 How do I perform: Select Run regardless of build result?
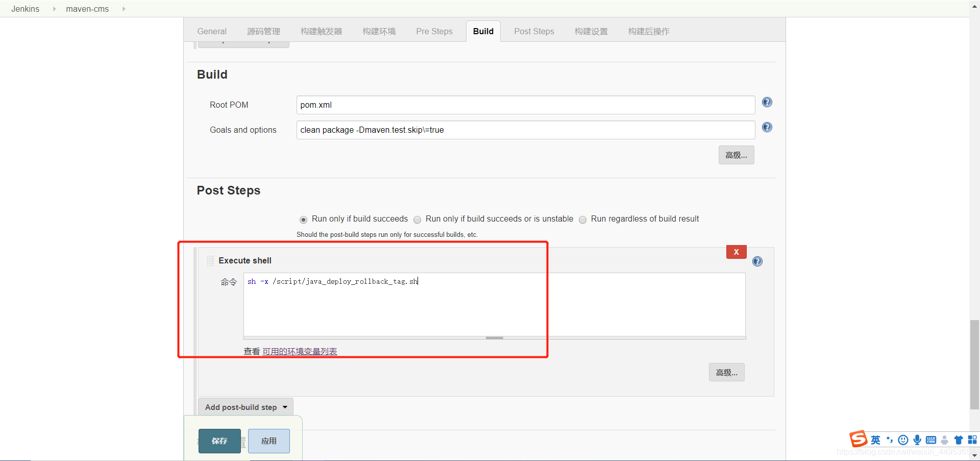tap(582, 220)
